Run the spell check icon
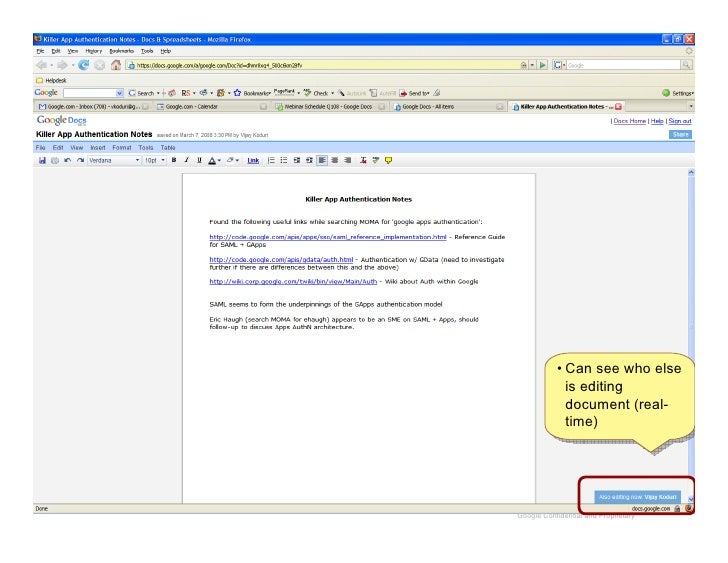This screenshot has width=728, height=563. (x=376, y=161)
